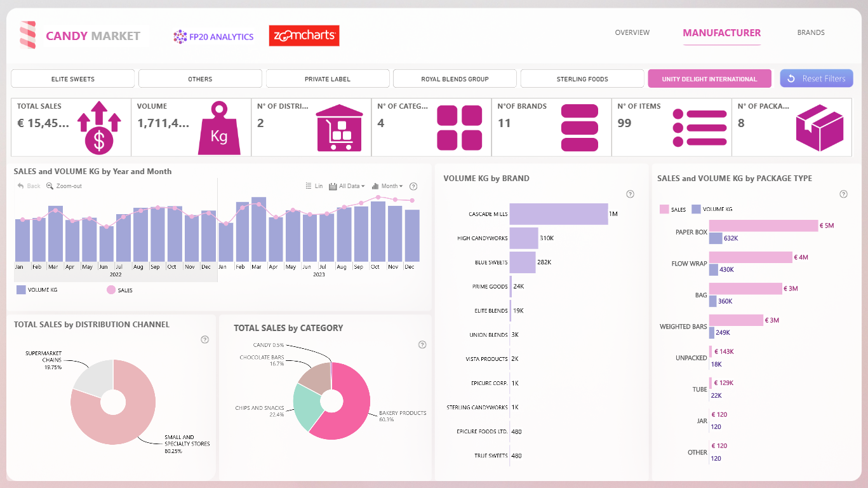Viewport: 868px width, 488px height.
Task: Open help for Distribution Channel chart
Action: click(204, 339)
